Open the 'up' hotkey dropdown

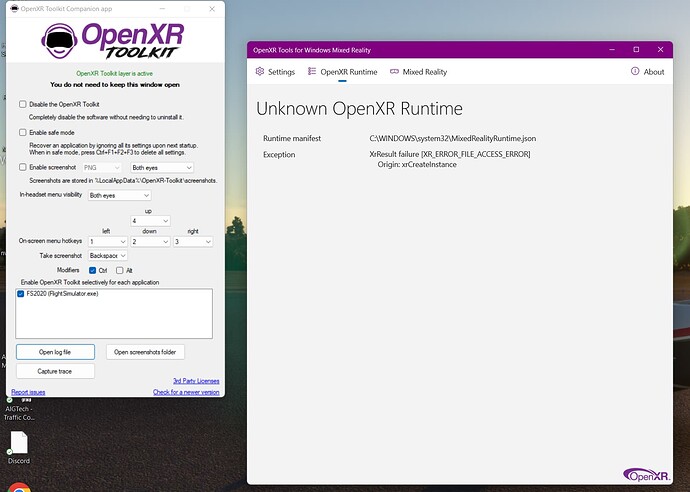click(x=150, y=221)
